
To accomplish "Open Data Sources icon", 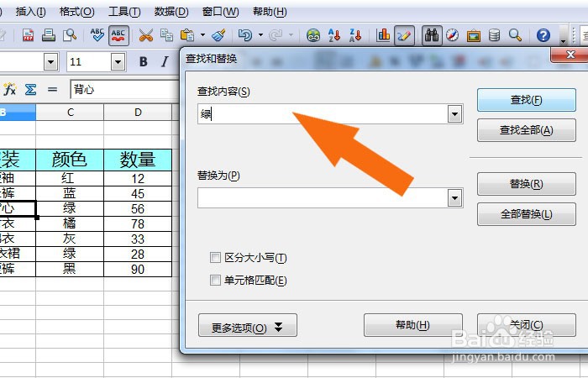I will (x=494, y=35).
